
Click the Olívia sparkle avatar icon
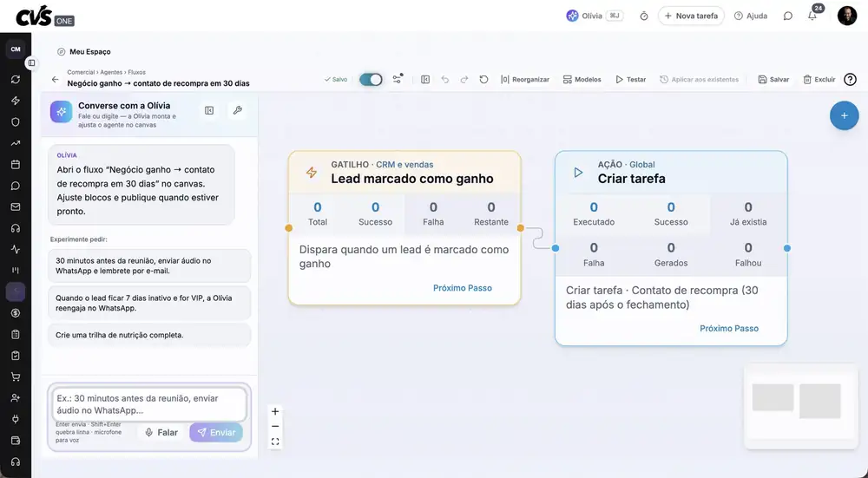[61, 111]
